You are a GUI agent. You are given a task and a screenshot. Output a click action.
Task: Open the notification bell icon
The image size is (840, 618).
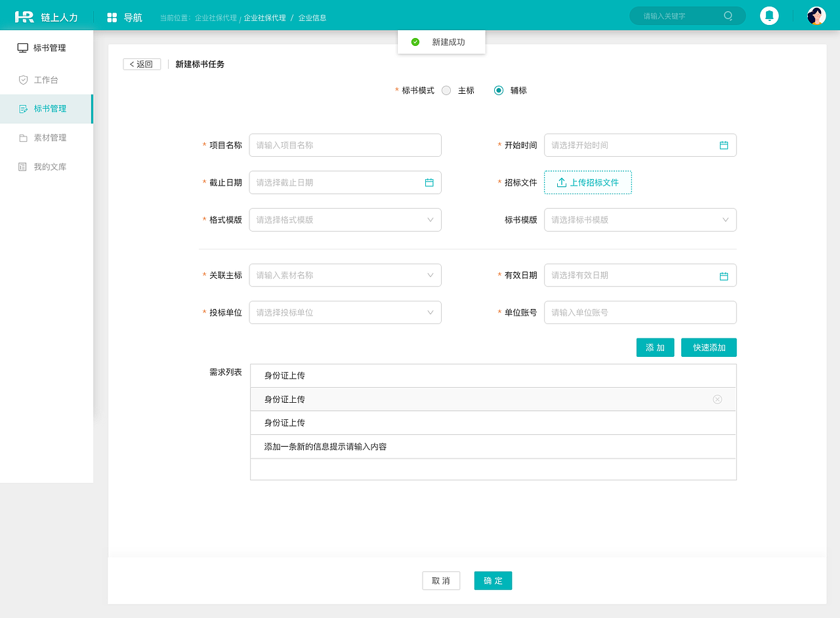click(x=769, y=15)
